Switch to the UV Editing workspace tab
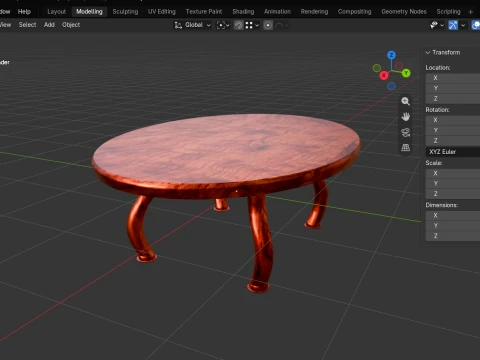Screen dimensions: 480x360 click(162, 12)
